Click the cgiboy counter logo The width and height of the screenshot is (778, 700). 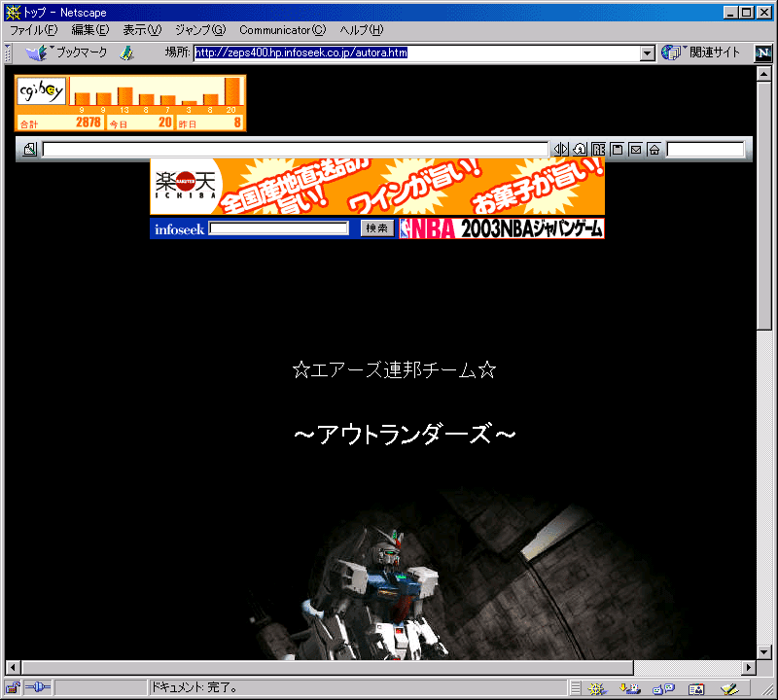[42, 90]
